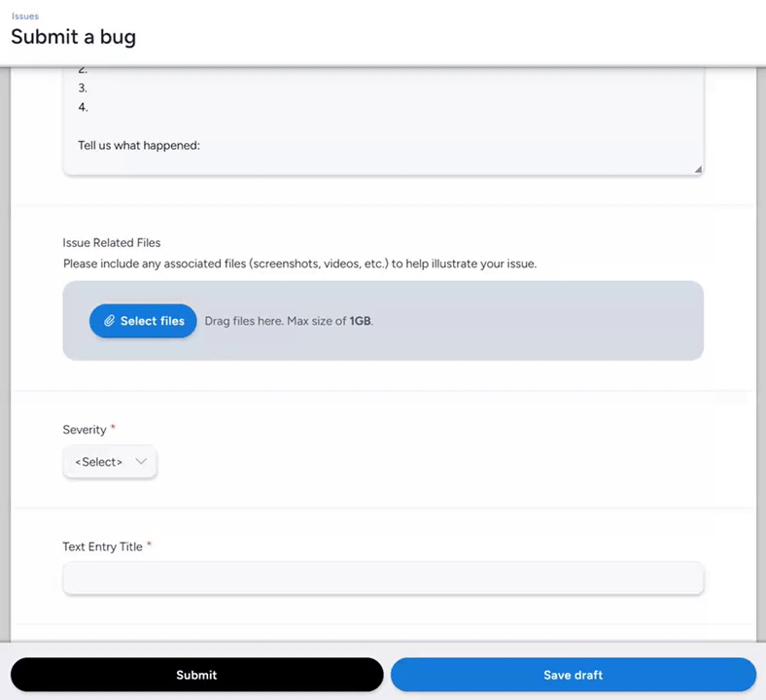Click the 'Submit a bug' page heading
Image resolution: width=766 pixels, height=700 pixels.
tap(74, 38)
